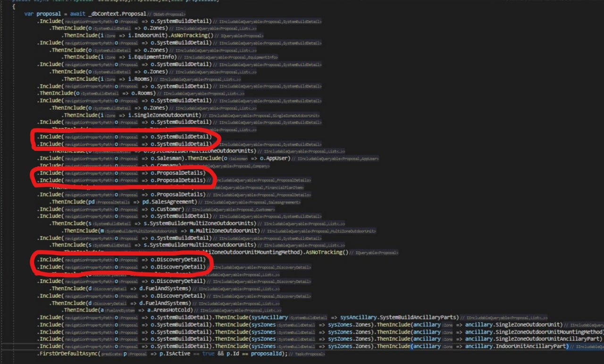Screen dimensions: 604x364
Task: Click "p.IsActive" in the predicate
Action: pyautogui.click(x=175, y=354)
